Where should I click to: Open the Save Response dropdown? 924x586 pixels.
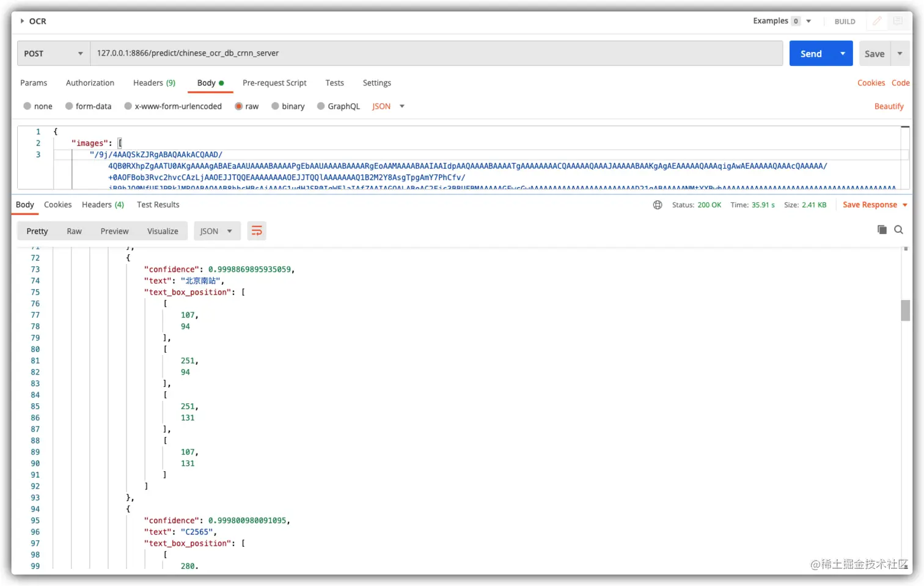(875, 205)
